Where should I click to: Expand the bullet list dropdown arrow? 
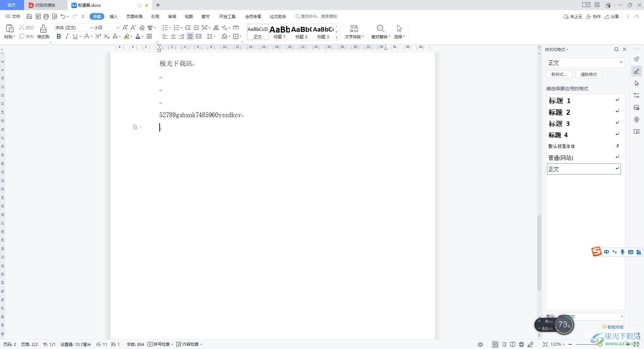point(170,28)
